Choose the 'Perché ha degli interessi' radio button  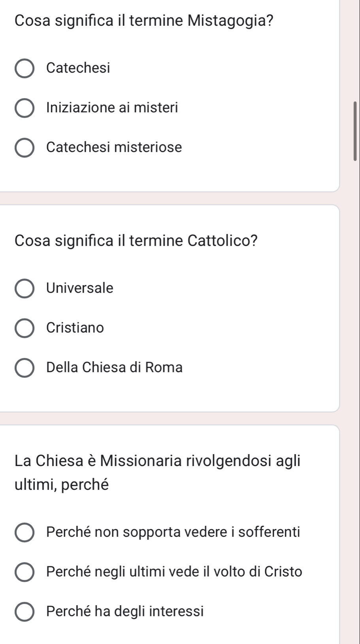coord(25,612)
